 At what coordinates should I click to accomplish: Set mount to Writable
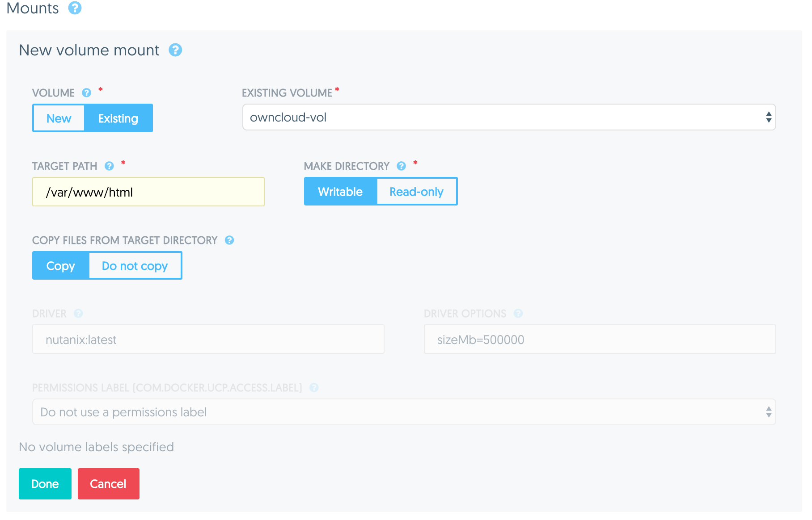point(340,192)
